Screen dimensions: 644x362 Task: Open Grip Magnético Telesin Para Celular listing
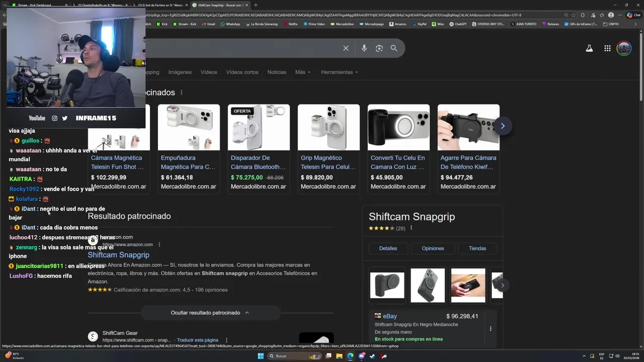pos(329,162)
